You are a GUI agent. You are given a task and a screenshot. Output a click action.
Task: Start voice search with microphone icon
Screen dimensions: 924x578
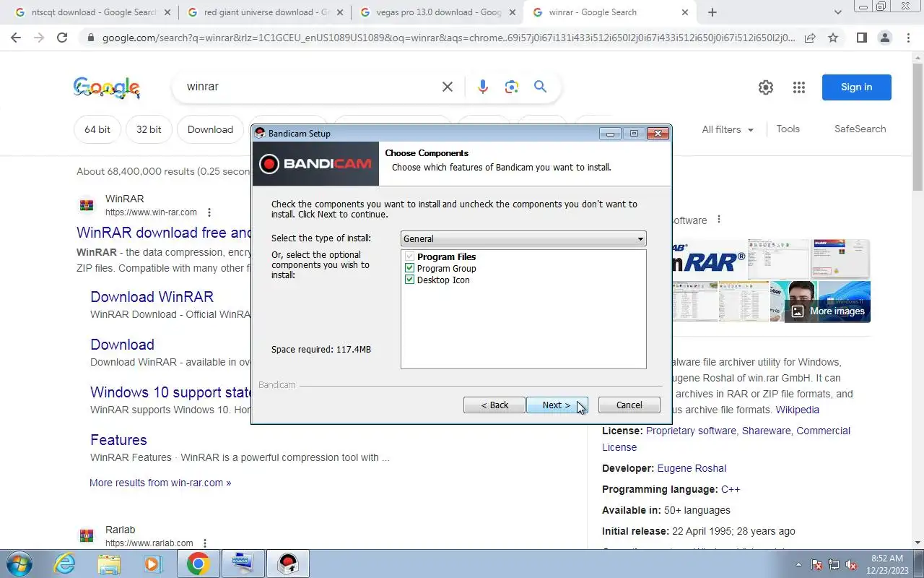click(x=483, y=87)
